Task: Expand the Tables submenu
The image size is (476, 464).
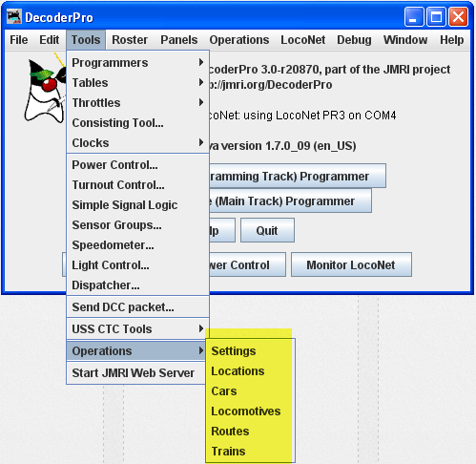Action: (137, 83)
